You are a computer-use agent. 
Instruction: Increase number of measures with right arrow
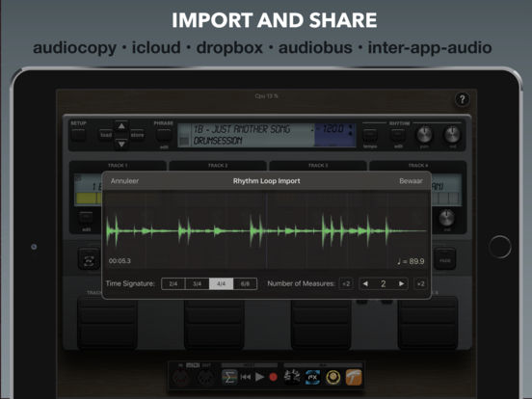pos(401,283)
